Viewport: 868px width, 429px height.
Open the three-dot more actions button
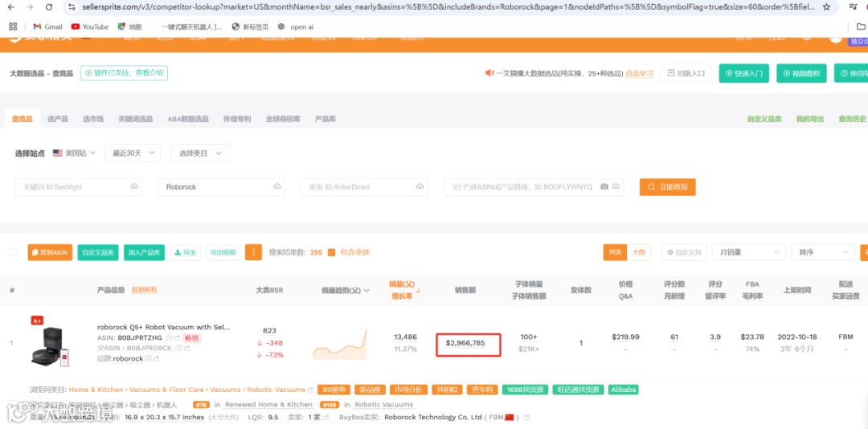pos(253,252)
